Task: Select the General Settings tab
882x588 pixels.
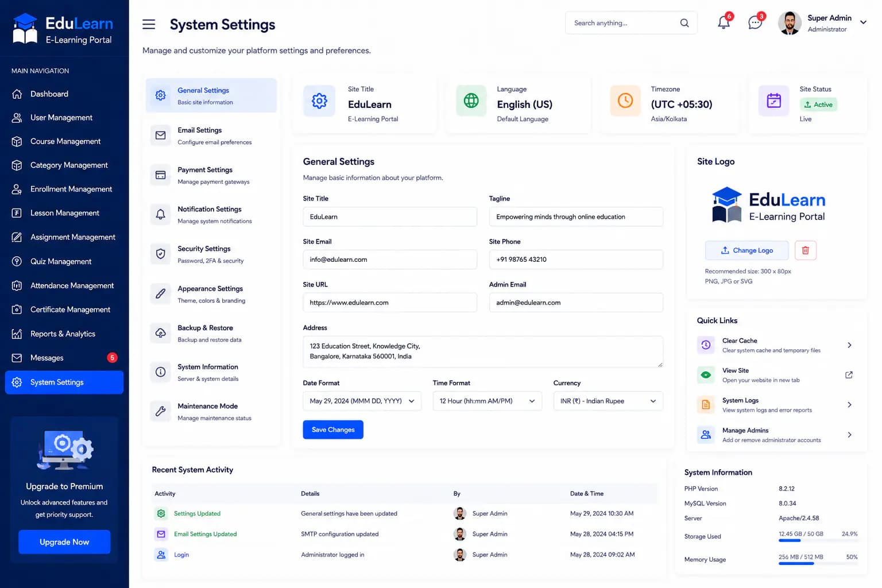Action: click(x=211, y=95)
